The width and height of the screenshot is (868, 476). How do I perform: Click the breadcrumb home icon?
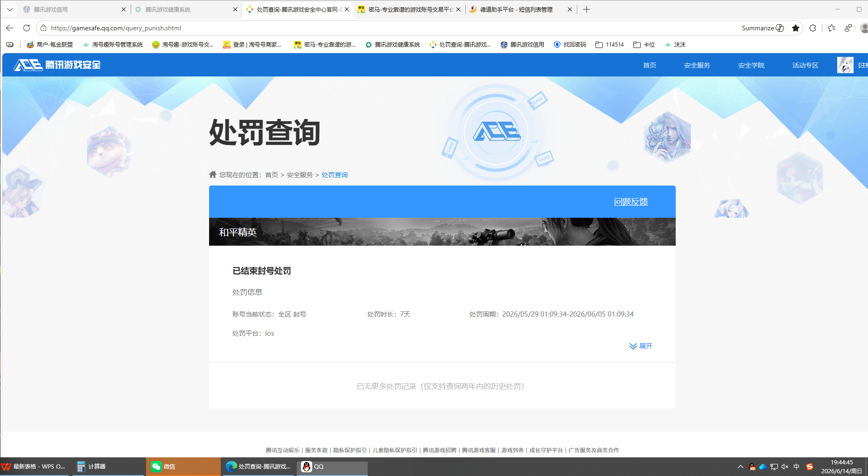pyautogui.click(x=213, y=174)
